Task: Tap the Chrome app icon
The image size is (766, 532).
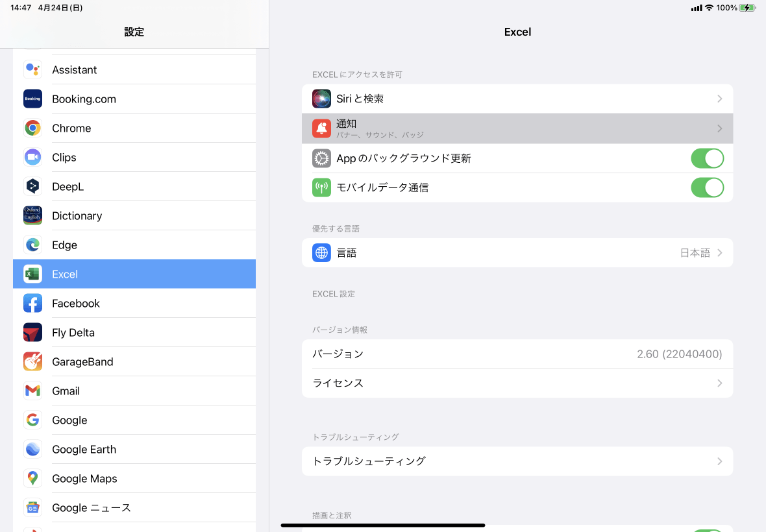Action: coord(32,128)
